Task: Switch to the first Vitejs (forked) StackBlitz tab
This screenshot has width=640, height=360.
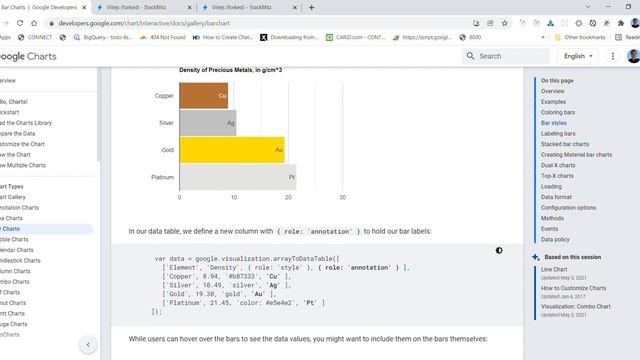Action: coord(144,7)
